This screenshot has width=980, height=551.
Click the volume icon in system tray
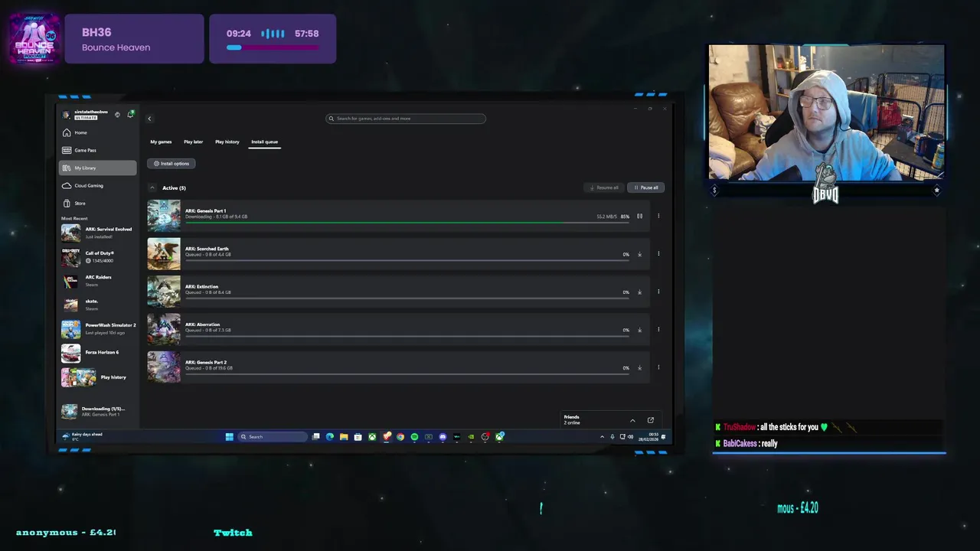pyautogui.click(x=631, y=437)
